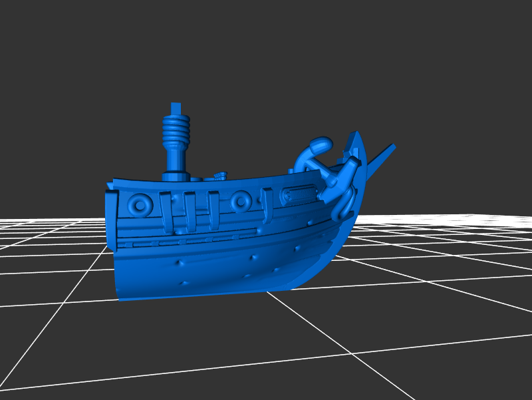This screenshot has height=400, width=532.
Task: Select the flat stern end of the hull
Action: 111,220
